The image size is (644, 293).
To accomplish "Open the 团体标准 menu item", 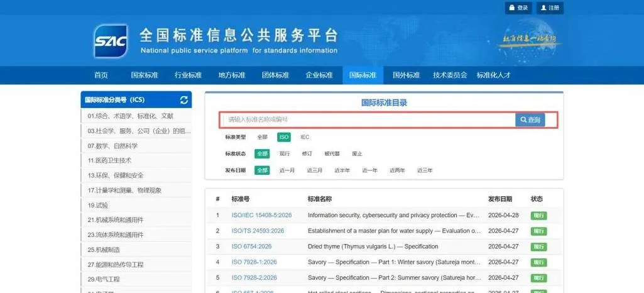I will click(275, 75).
